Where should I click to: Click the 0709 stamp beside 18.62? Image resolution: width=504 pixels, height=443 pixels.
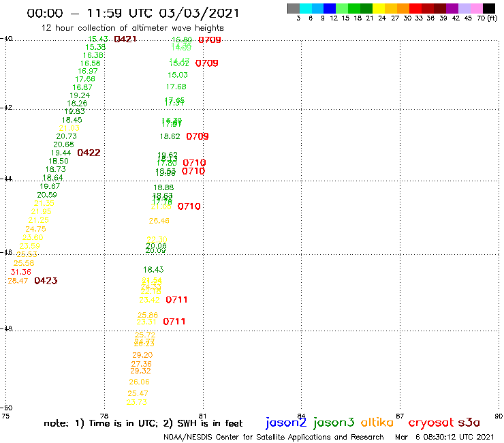198,136
